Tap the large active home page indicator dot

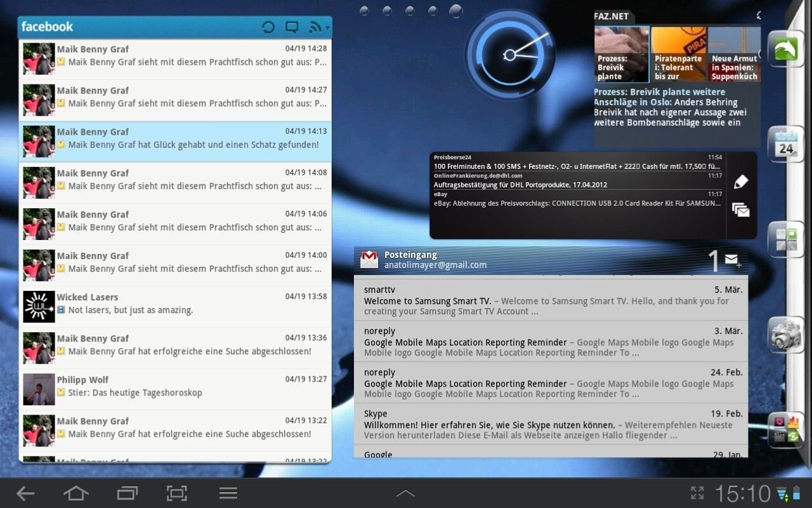[x=455, y=11]
